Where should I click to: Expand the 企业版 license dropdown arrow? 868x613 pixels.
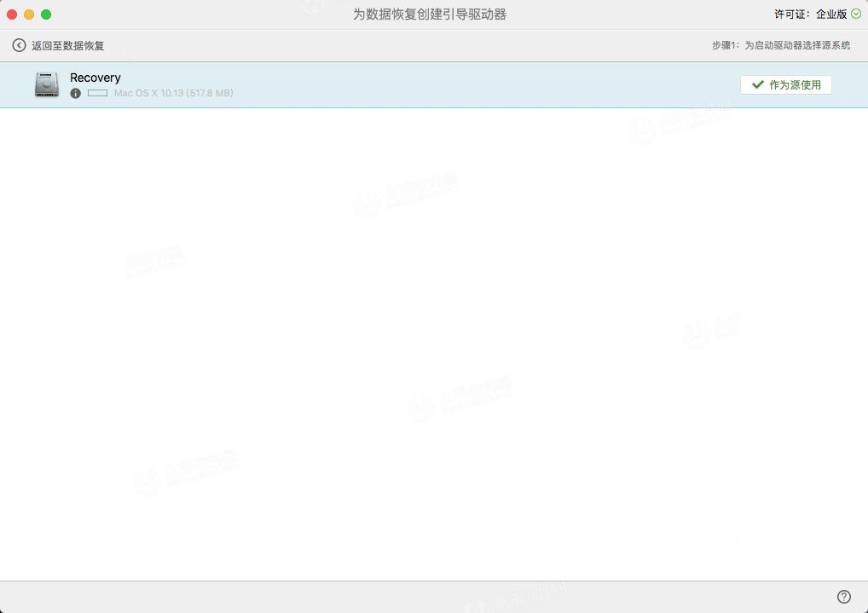point(856,14)
